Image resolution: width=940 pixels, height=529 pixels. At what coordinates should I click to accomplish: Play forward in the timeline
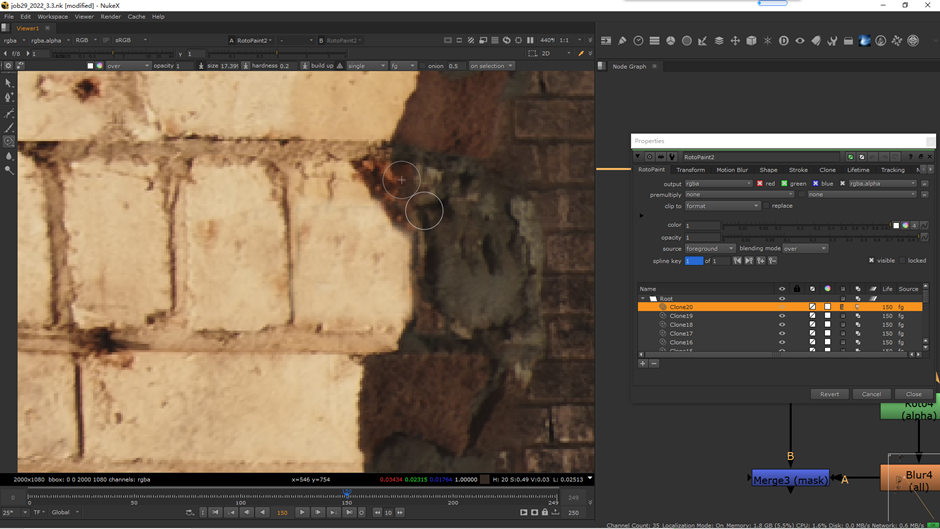[302, 512]
